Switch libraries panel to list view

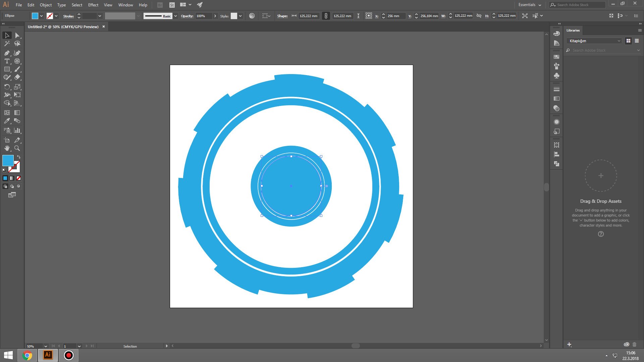pyautogui.click(x=637, y=41)
